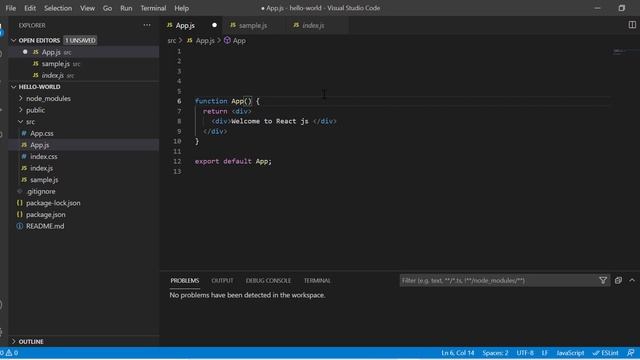The image size is (640, 360).
Task: Click Spaces: 2 indentation setting
Action: [x=495, y=353]
